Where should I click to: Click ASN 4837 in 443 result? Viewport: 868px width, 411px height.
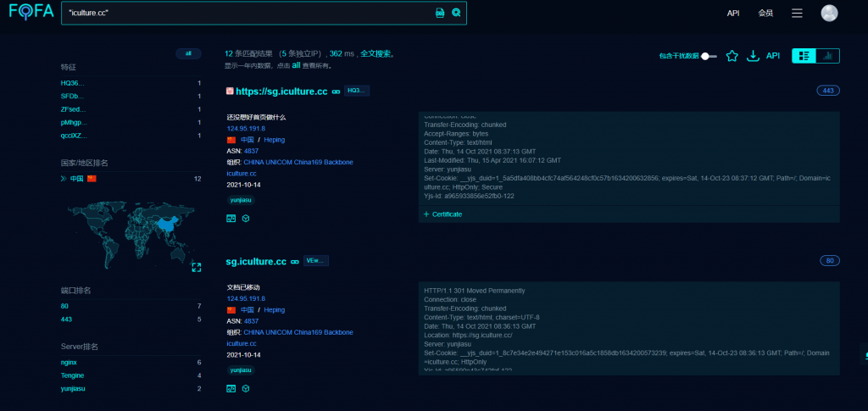251,151
